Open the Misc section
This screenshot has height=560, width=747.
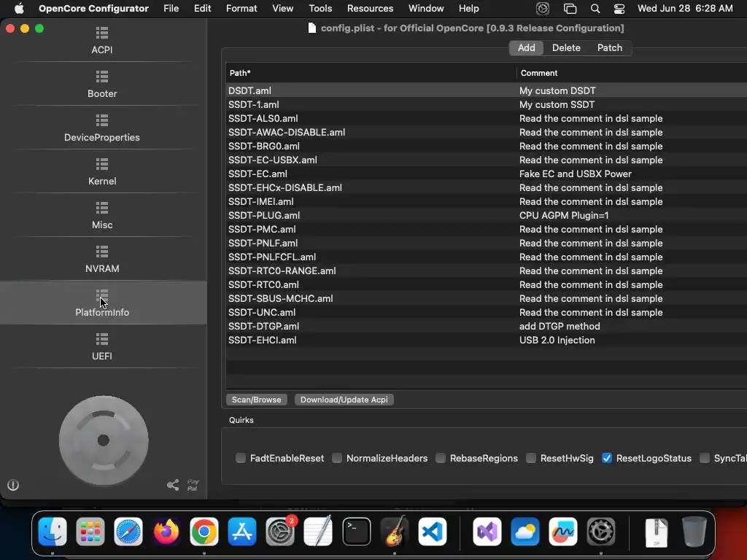pyautogui.click(x=102, y=216)
